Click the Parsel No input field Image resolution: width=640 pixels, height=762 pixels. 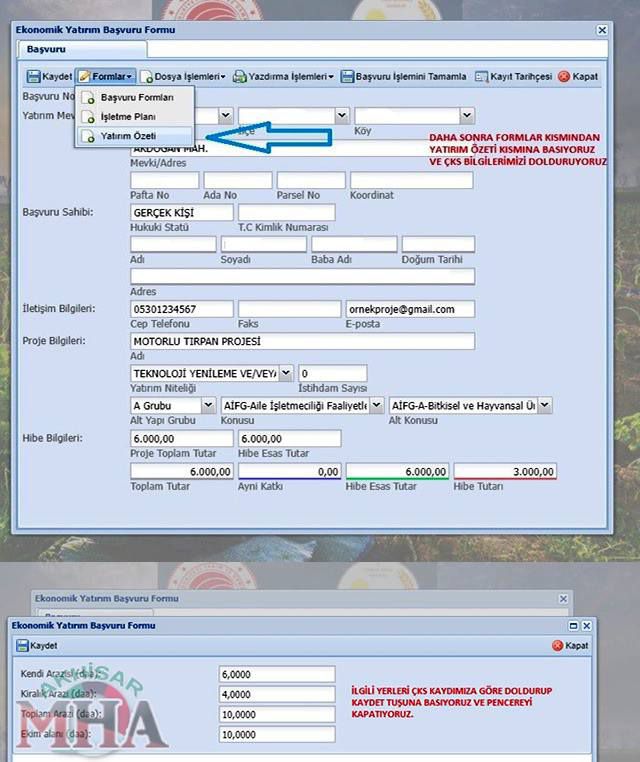pos(311,180)
